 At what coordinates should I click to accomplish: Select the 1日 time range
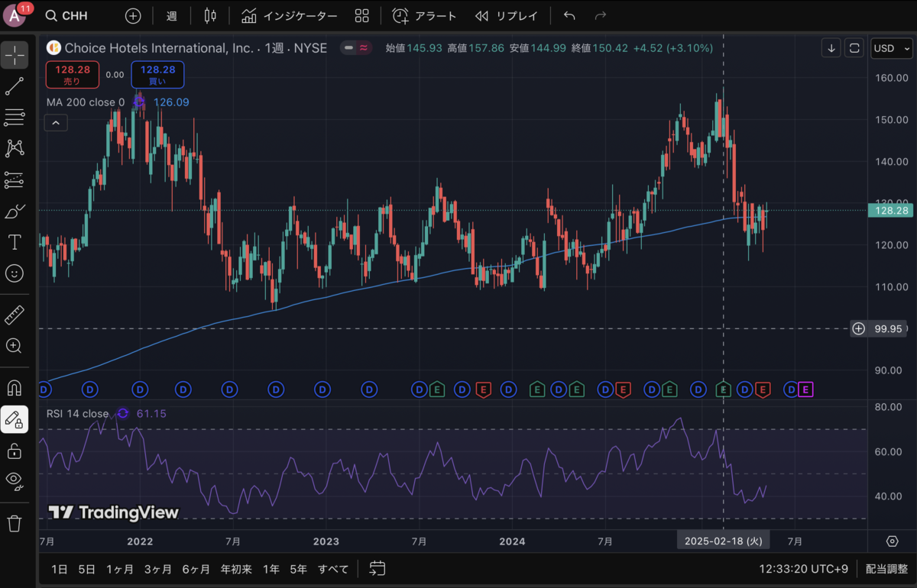60,569
